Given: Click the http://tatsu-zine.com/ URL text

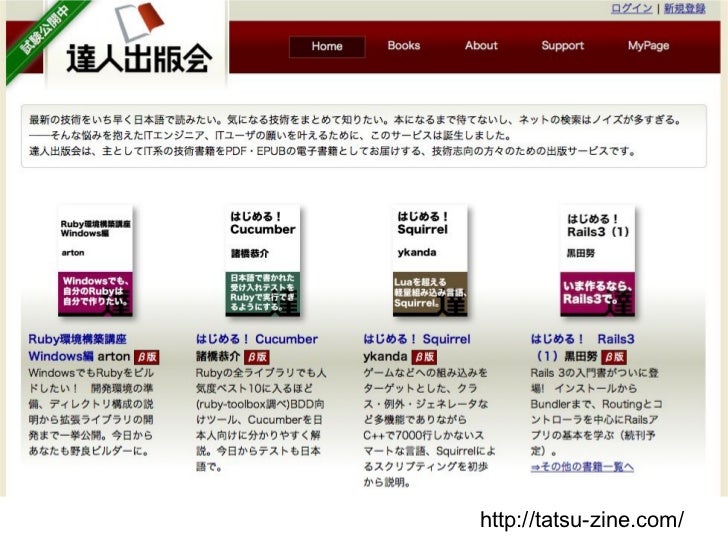Looking at the screenshot, I should (x=582, y=520).
